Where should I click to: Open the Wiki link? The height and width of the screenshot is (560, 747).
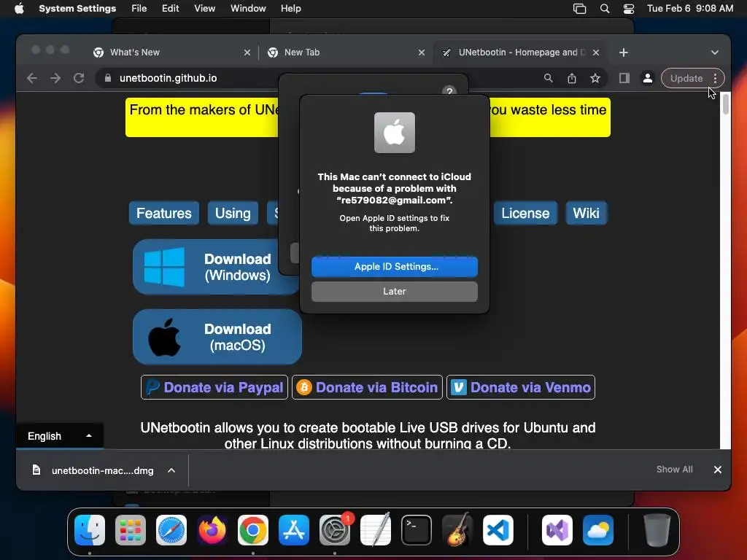(586, 213)
